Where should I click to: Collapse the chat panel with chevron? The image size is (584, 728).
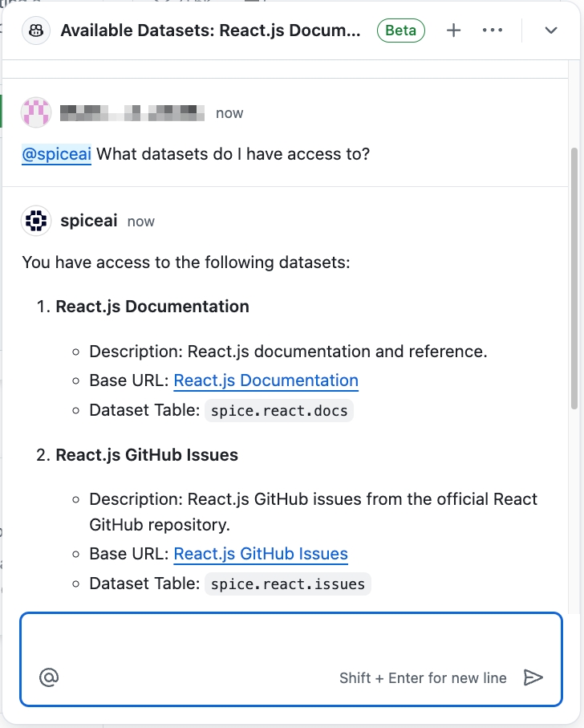(551, 31)
